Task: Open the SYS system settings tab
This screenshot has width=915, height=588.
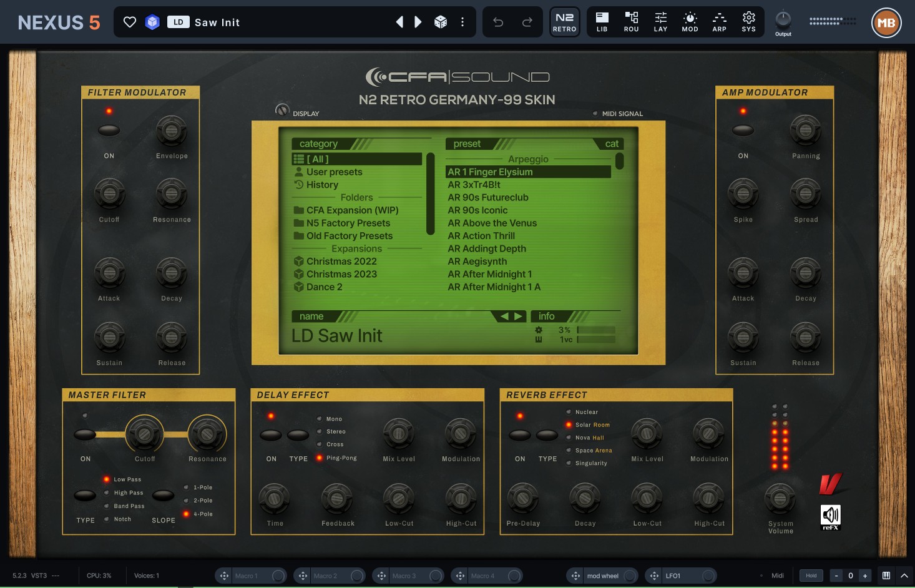Action: tap(749, 22)
